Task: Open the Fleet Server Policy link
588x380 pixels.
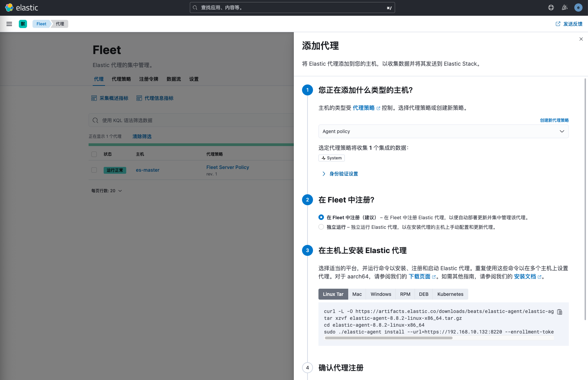Action: coord(227,167)
